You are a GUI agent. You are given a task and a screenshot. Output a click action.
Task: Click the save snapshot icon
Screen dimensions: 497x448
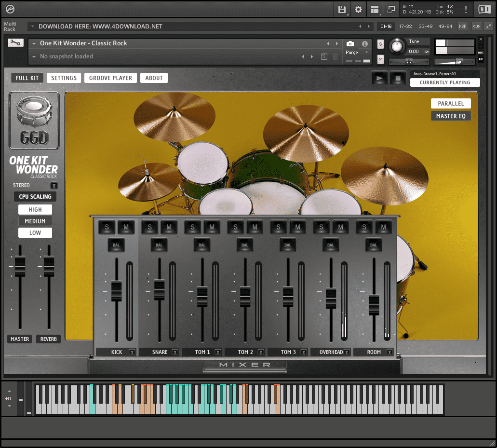(x=324, y=57)
